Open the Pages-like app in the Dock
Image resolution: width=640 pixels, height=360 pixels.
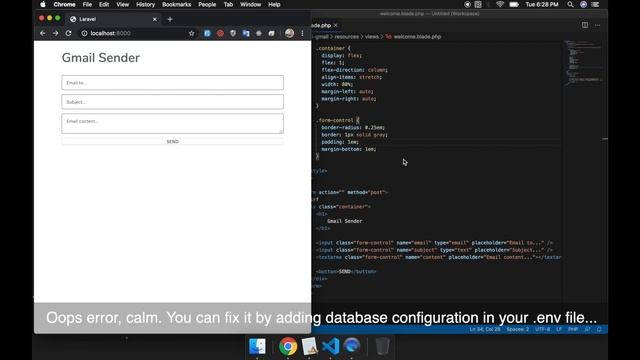pos(309,346)
